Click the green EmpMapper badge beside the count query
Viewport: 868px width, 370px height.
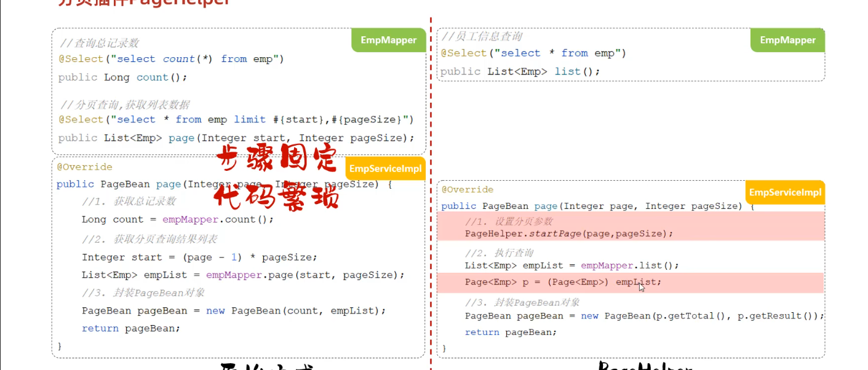[388, 40]
